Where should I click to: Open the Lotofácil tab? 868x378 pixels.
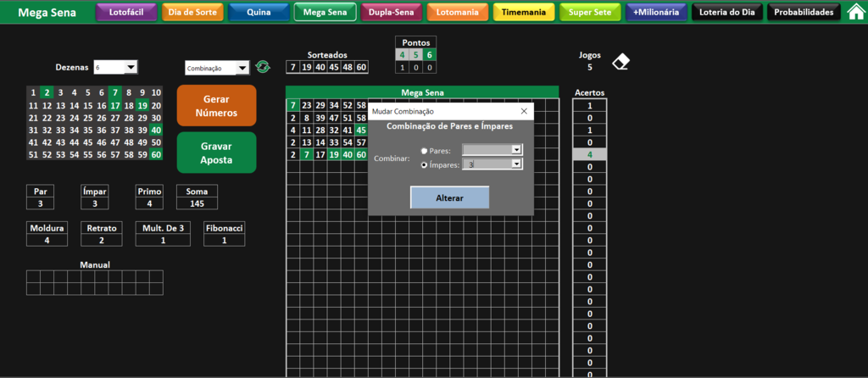[126, 12]
